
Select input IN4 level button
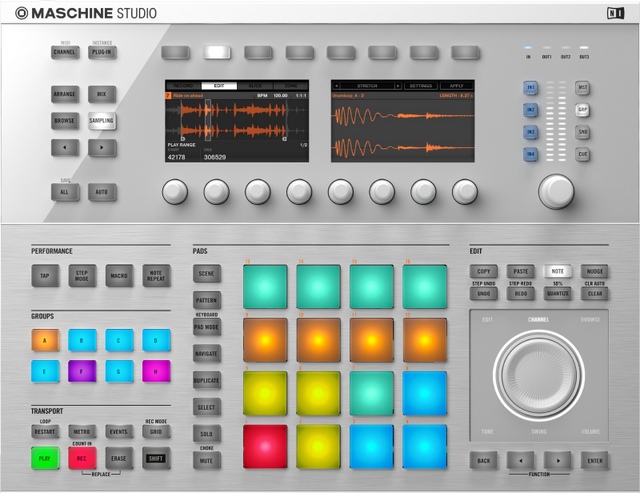tap(530, 154)
